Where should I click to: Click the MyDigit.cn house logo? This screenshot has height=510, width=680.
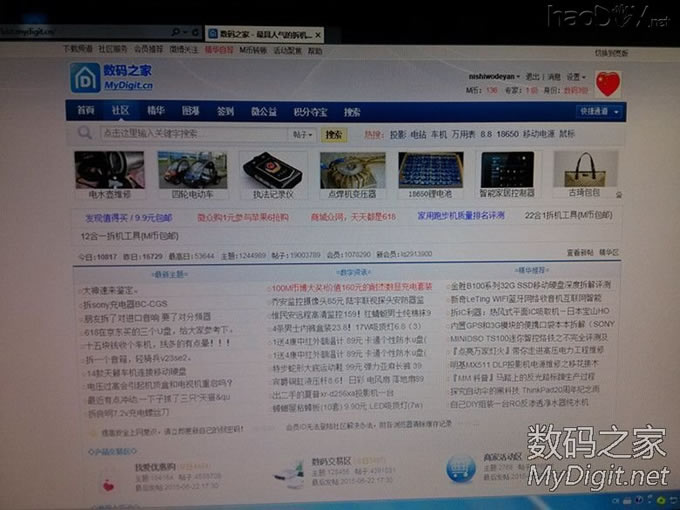click(x=85, y=78)
